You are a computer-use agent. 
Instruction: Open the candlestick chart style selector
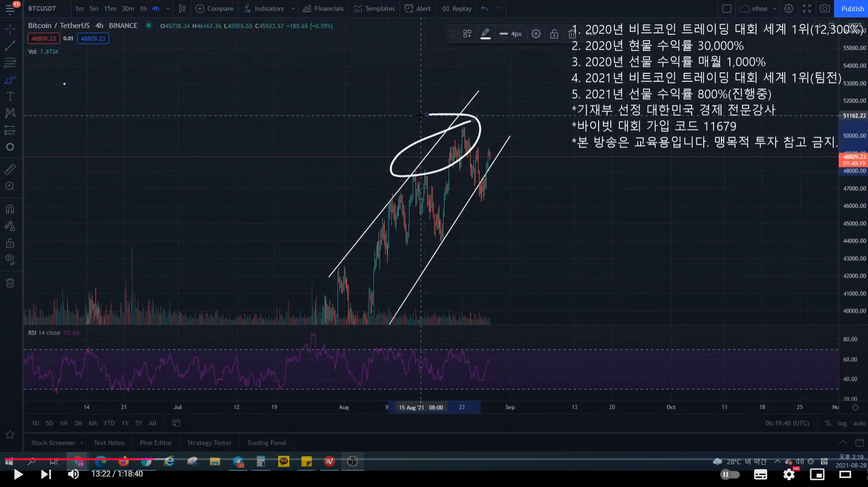pos(182,8)
